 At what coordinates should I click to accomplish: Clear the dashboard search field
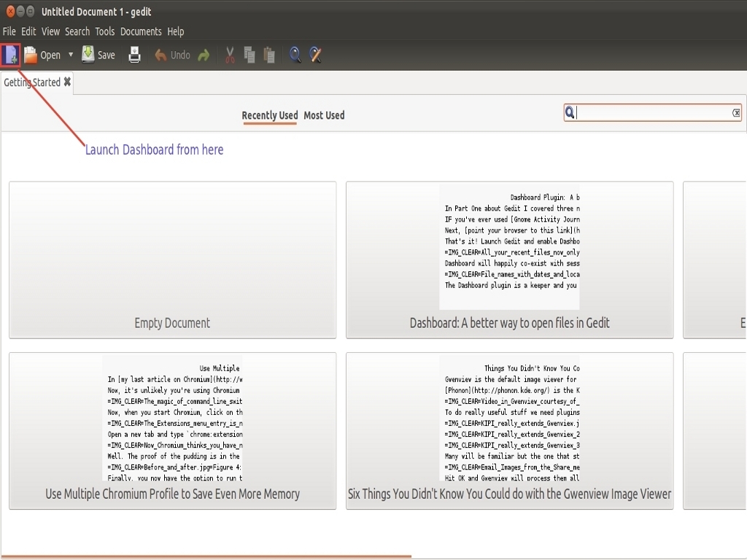pyautogui.click(x=736, y=113)
